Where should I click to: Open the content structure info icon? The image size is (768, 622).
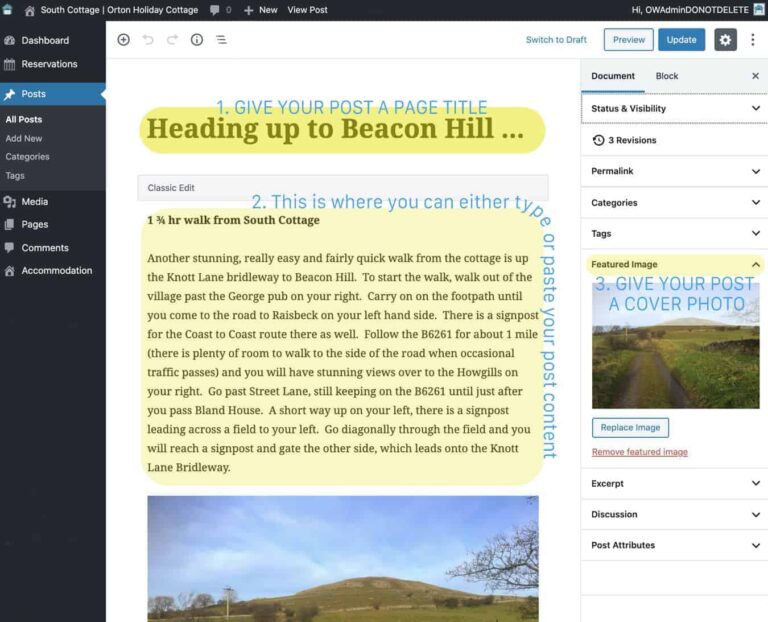pos(197,40)
